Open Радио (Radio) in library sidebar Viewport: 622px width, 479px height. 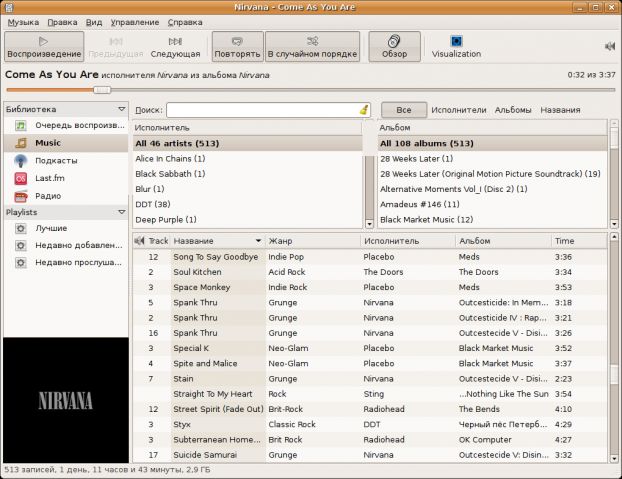[x=48, y=195]
